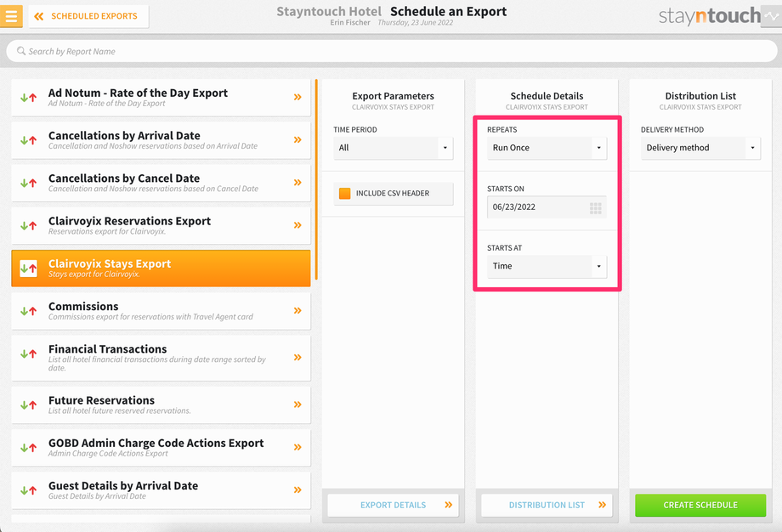Click export arrows icon for Commissions

click(x=28, y=311)
